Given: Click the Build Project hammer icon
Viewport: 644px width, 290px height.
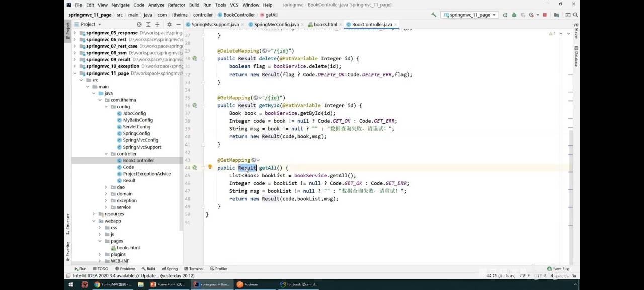Looking at the screenshot, I should tap(434, 15).
